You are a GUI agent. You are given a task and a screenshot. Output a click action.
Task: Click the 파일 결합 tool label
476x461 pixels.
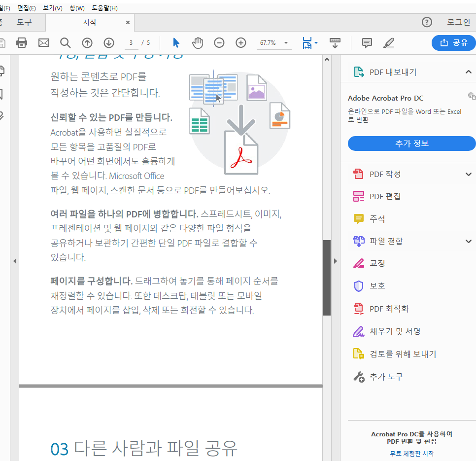(386, 241)
